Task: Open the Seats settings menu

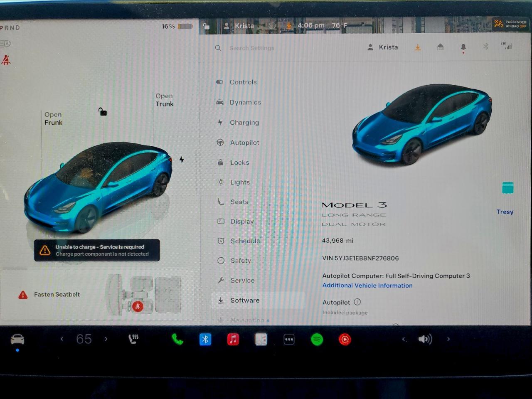Action: (x=233, y=202)
